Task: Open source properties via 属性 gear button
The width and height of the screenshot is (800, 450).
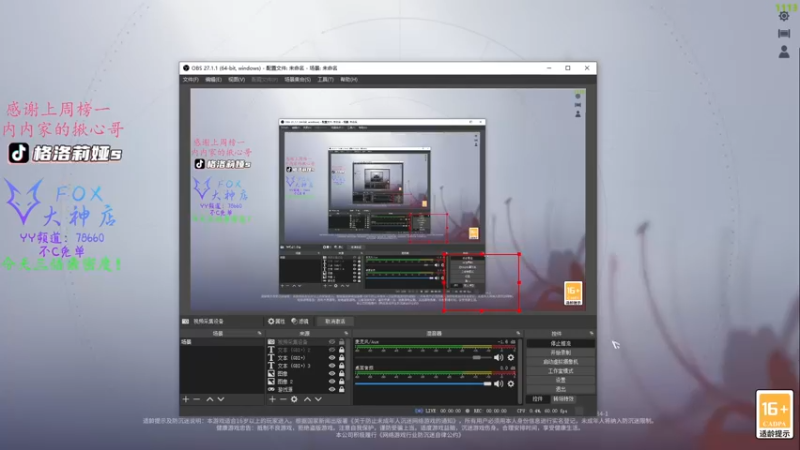Action: pyautogui.click(x=276, y=321)
